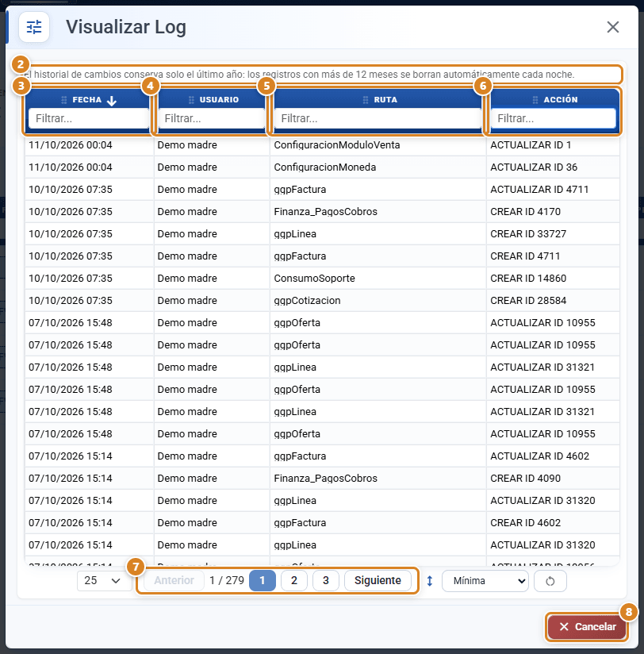Click the ACCIÓN filter input
This screenshot has height=654, width=644.
click(x=553, y=119)
